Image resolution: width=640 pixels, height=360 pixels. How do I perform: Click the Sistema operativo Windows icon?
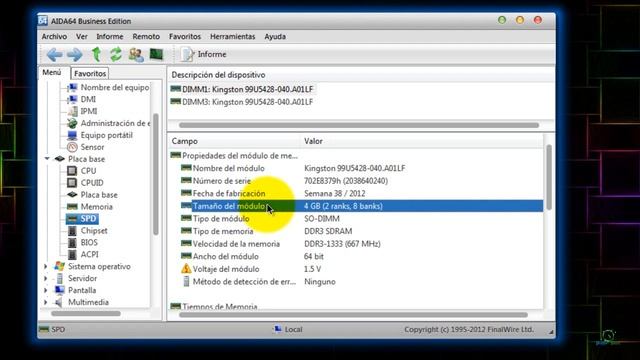tap(60, 266)
